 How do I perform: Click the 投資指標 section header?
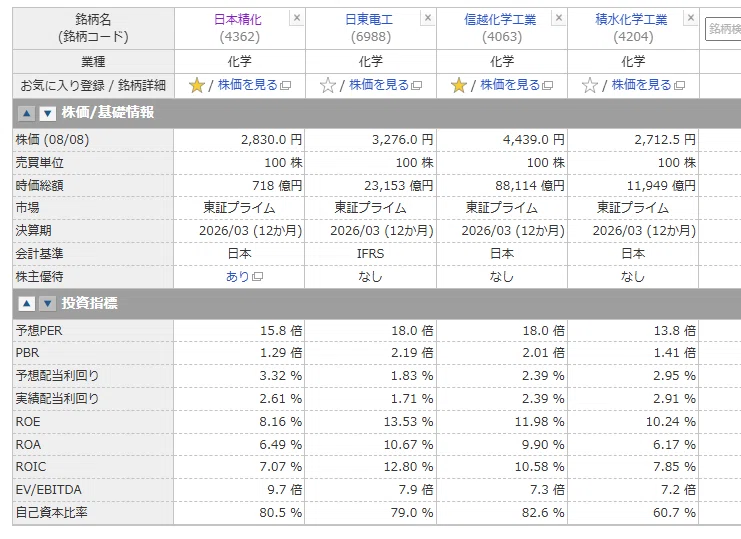coord(90,303)
